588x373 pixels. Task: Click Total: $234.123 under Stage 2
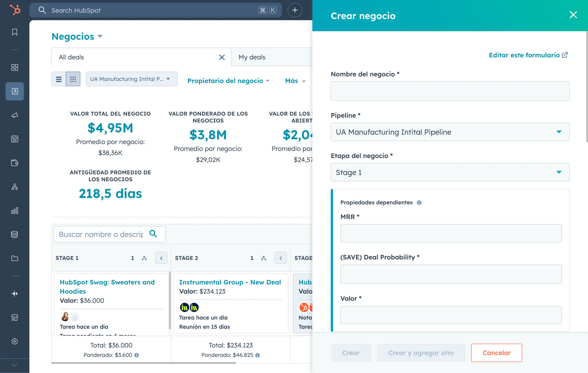231,345
